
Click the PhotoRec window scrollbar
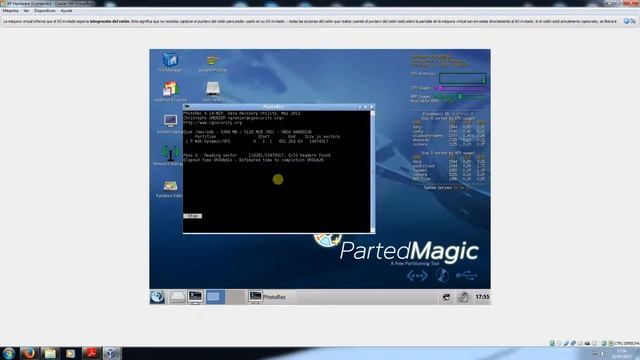click(372, 171)
